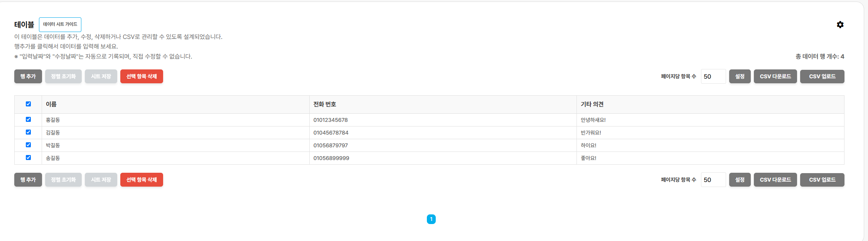The image size is (868, 241).
Task: Click the top CSV 다운로드 button
Action: 775,76
